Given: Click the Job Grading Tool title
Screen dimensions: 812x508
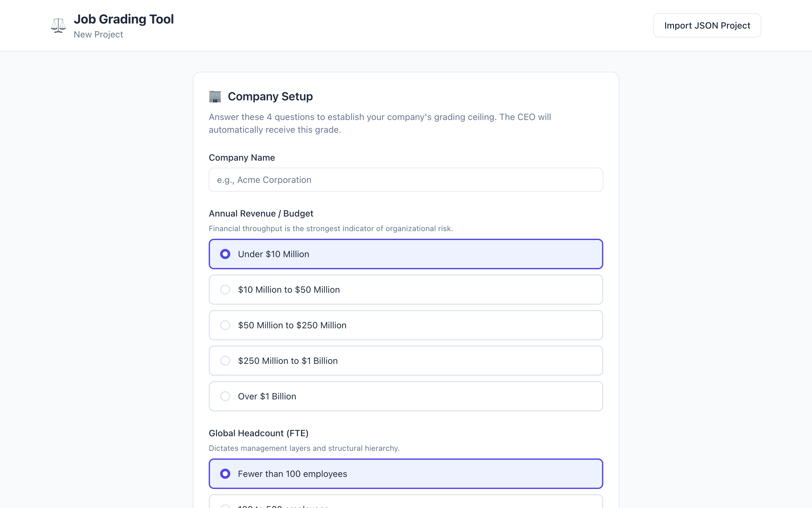Looking at the screenshot, I should point(124,19).
